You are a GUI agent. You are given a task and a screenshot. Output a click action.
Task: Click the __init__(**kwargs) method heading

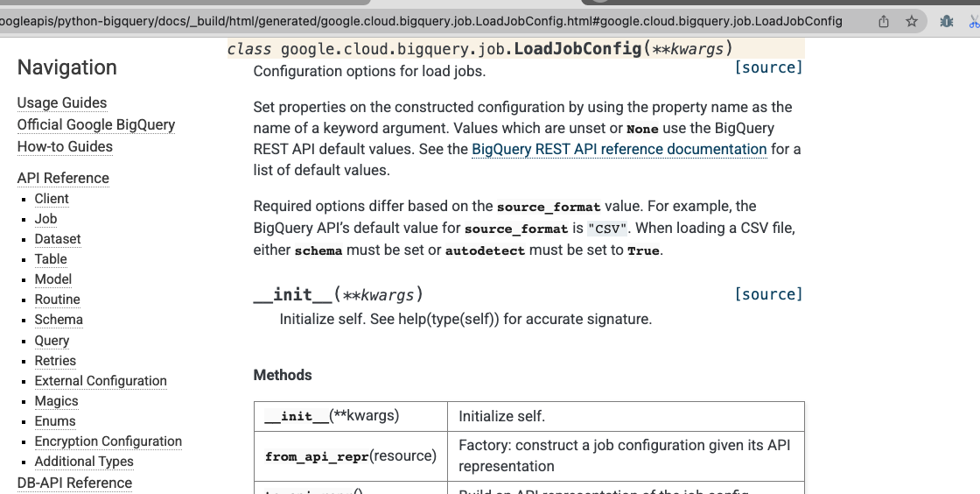(x=338, y=294)
